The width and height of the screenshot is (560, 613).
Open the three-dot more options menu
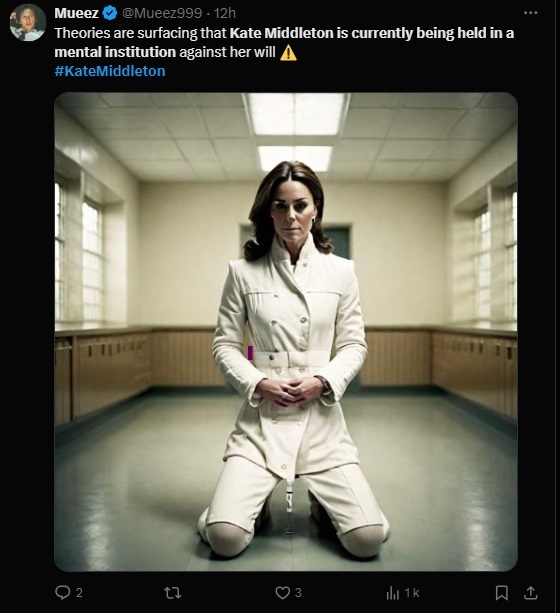(x=530, y=13)
